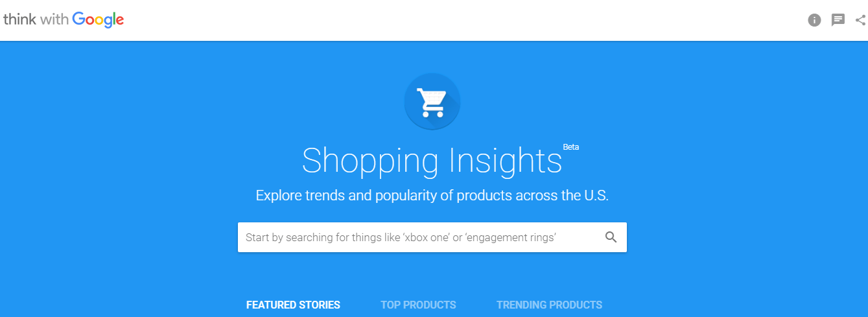Click the shopping cart circle icon

[432, 102]
